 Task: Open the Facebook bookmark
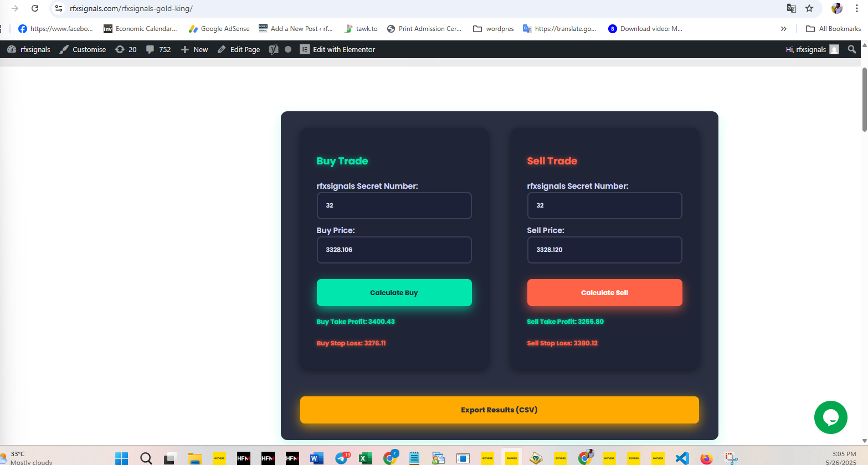[x=55, y=29]
